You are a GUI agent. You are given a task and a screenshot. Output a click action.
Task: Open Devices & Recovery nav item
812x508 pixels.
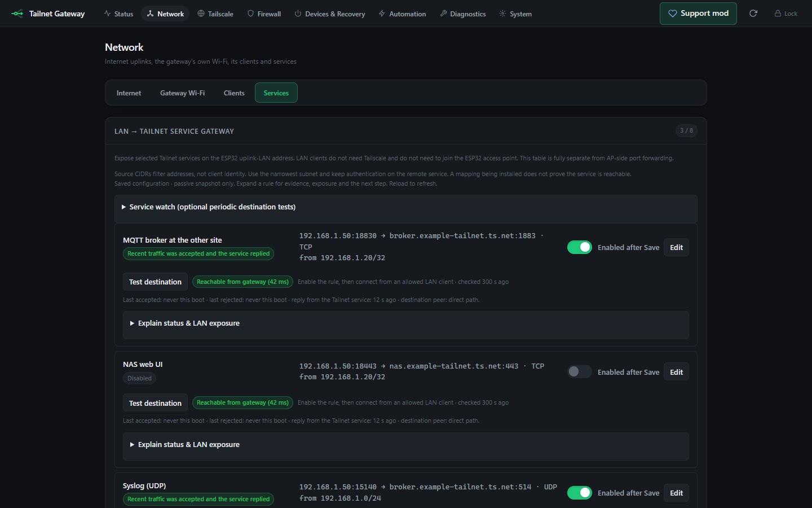[330, 14]
